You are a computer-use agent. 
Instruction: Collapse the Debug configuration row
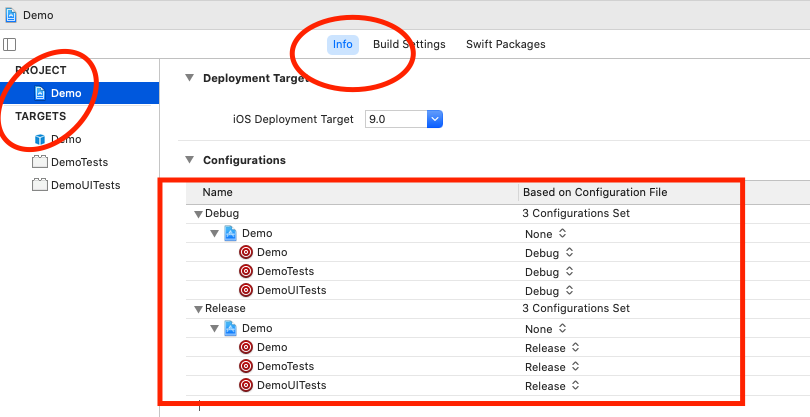198,214
